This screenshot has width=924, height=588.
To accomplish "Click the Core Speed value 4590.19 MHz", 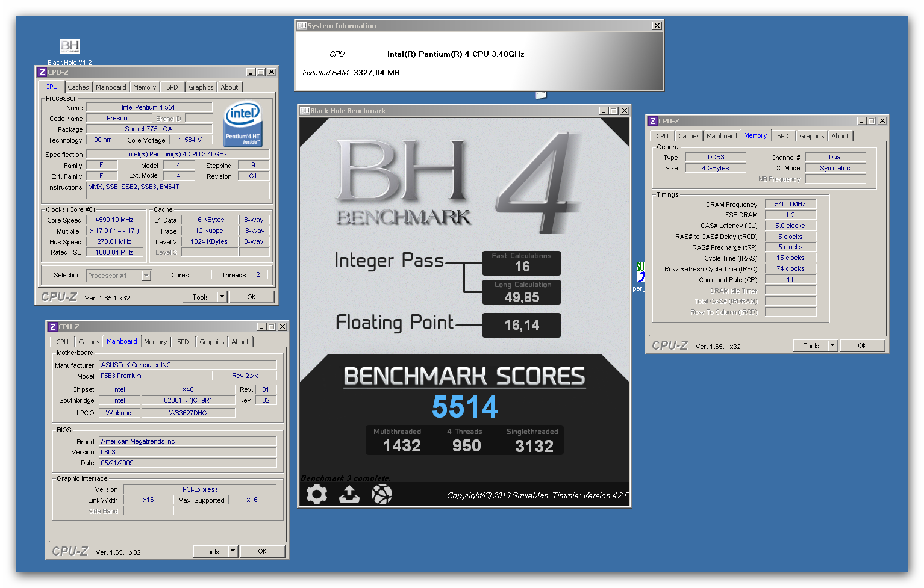I will tap(114, 220).
